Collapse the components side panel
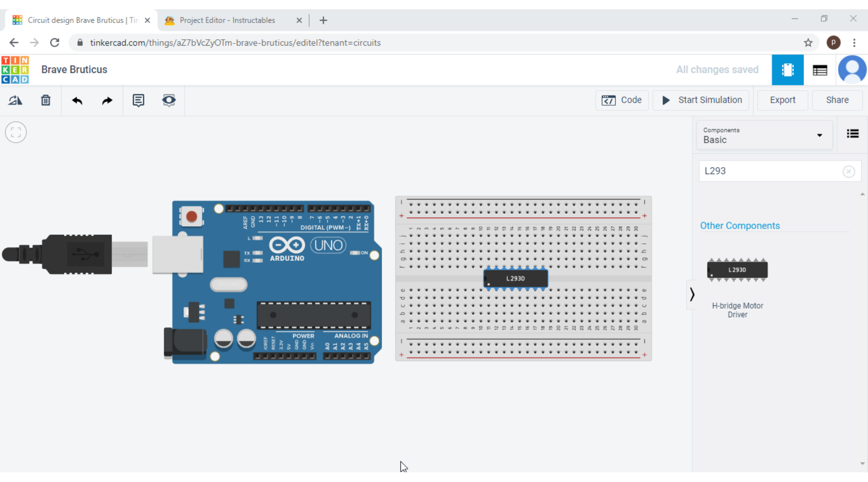 [x=692, y=295]
